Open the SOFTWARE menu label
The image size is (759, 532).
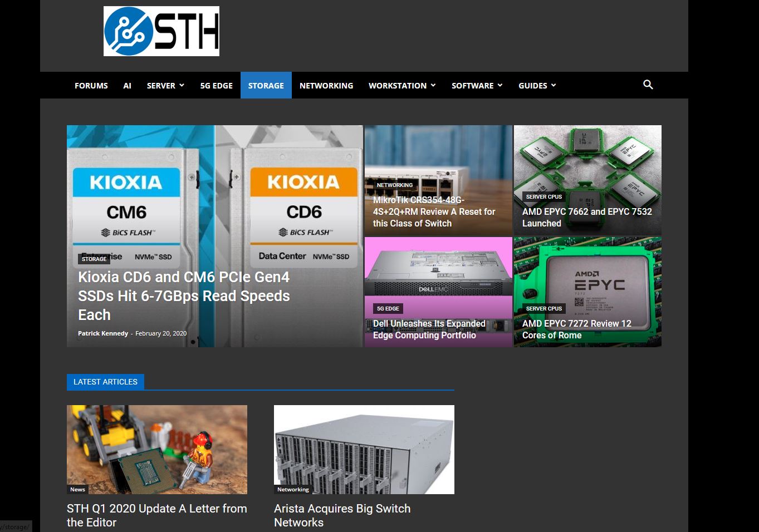473,86
